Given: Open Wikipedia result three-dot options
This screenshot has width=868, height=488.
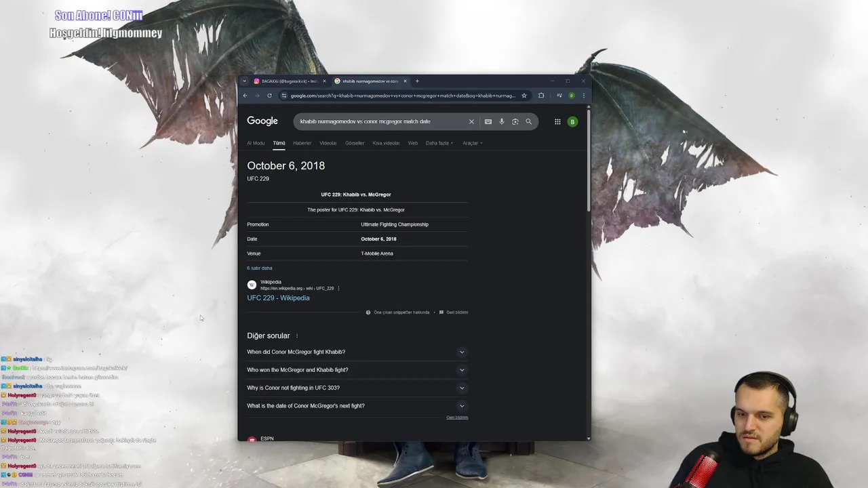Looking at the screenshot, I should coord(338,288).
